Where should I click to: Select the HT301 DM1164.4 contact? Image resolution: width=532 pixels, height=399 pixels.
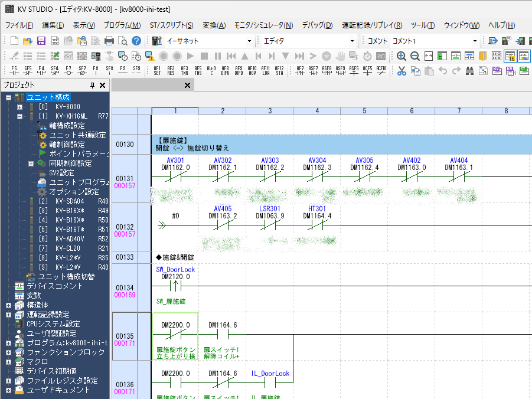click(317, 225)
